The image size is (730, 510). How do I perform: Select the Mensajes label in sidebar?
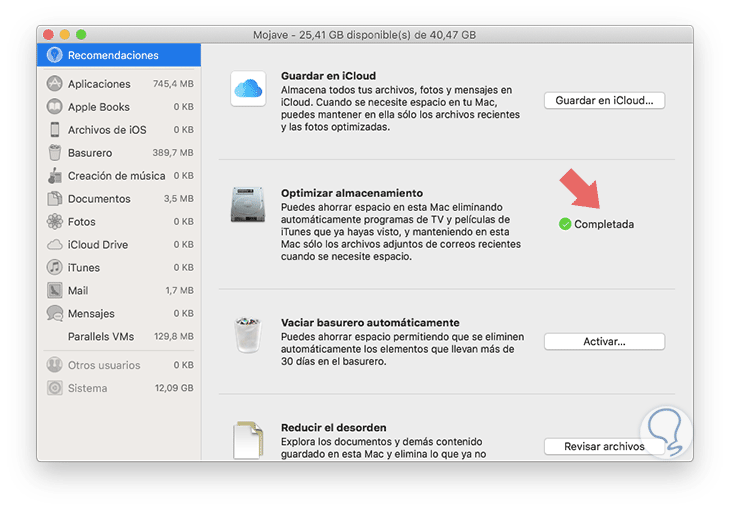tap(91, 313)
